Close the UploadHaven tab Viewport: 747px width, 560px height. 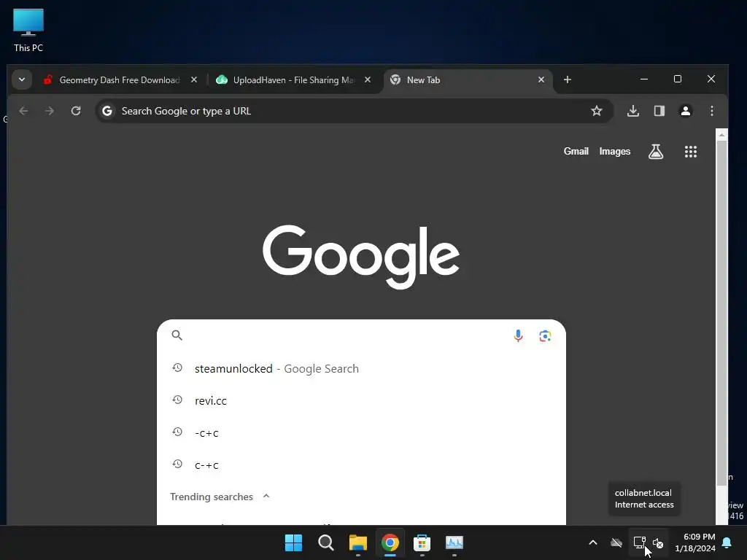[368, 80]
